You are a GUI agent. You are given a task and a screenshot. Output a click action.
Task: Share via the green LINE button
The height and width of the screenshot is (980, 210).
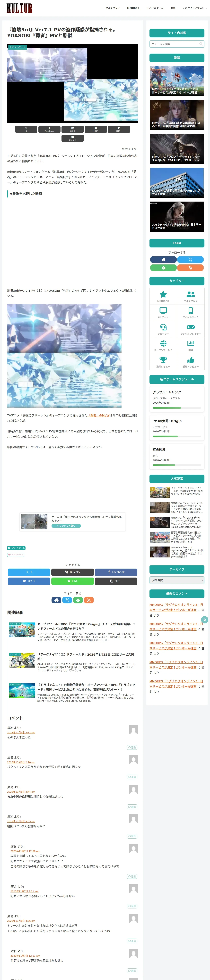coord(72,581)
